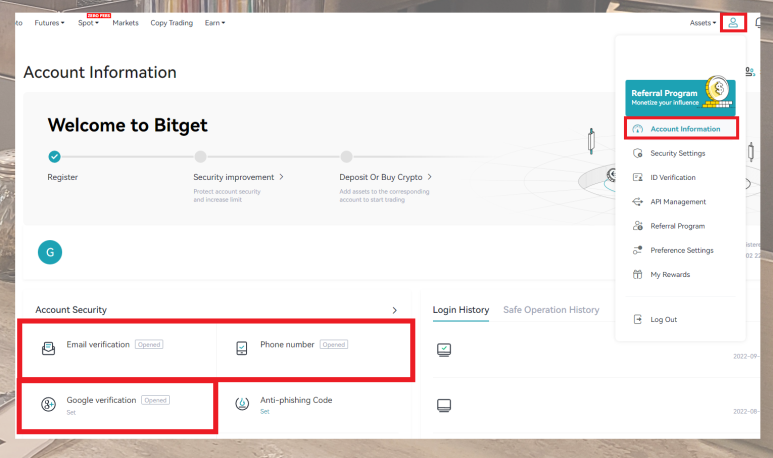
Task: Click the Phone number device icon
Action: click(242, 349)
